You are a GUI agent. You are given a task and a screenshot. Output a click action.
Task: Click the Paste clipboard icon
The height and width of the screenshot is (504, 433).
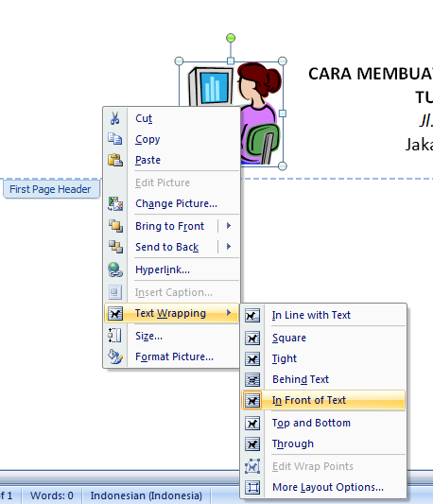pos(115,160)
